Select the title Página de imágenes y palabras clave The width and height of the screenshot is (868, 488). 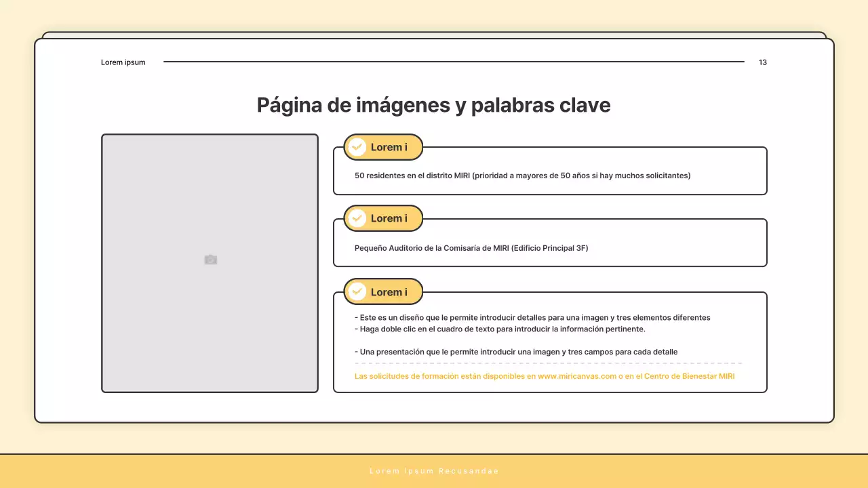coord(433,105)
